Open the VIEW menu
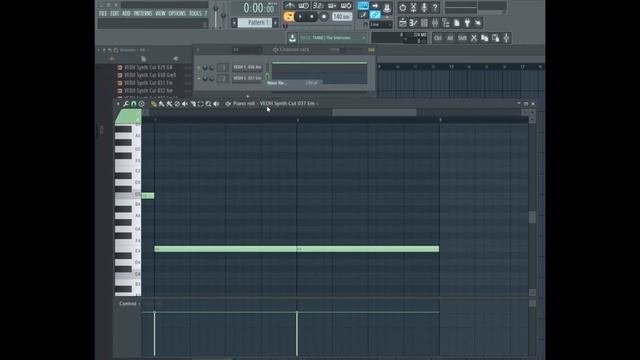640x360 pixels. coord(160,13)
